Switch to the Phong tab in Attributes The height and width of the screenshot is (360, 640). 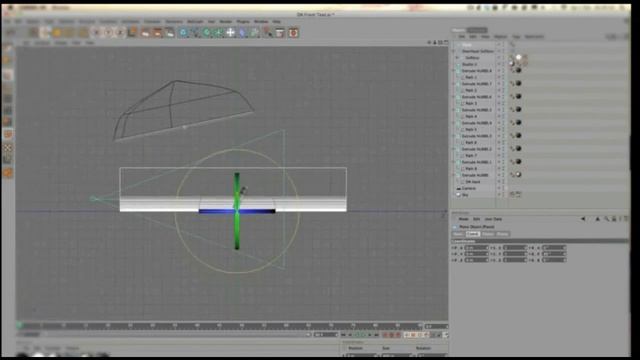(502, 234)
